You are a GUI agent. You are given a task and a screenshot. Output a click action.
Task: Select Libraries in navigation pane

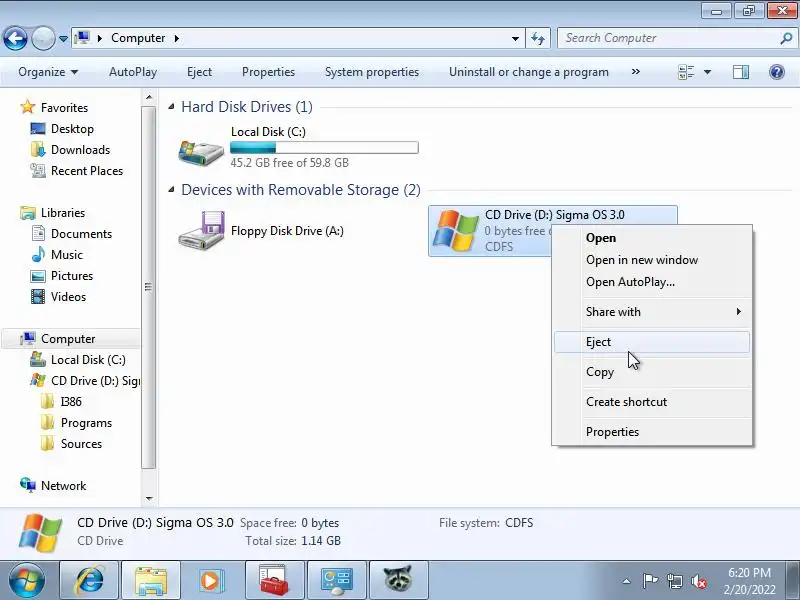pyautogui.click(x=63, y=212)
